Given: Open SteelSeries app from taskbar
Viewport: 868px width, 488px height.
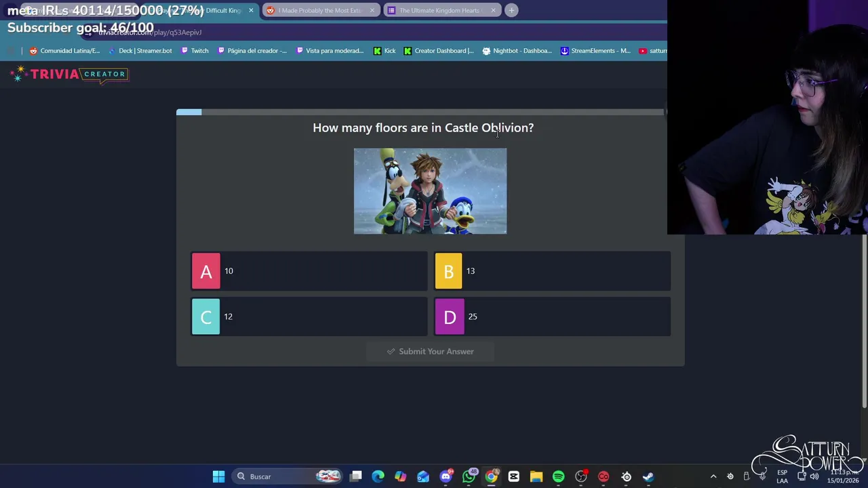Looking at the screenshot, I should [x=626, y=476].
